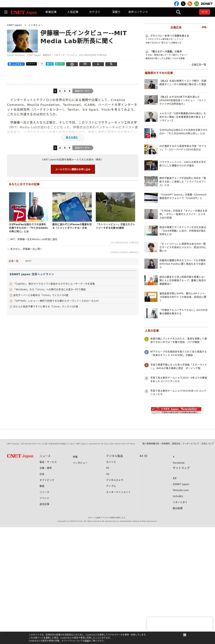Open the hamburger menu icon
The height and width of the screenshot is (644, 215).
pyautogui.click(x=6, y=12)
